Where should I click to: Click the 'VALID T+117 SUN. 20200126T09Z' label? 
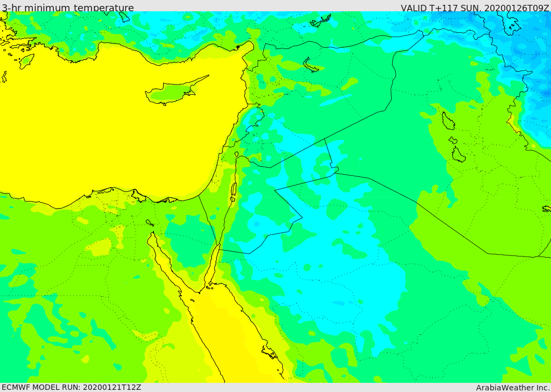coord(475,8)
